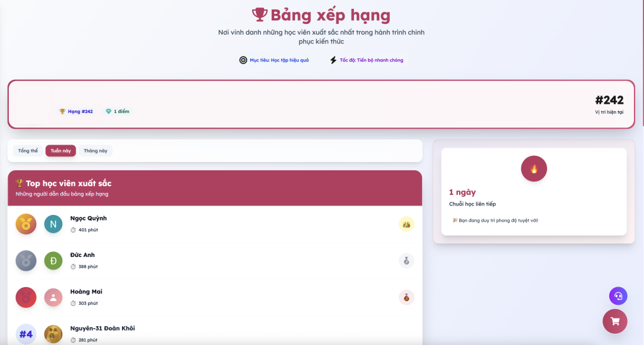
Task: Open Ngọc Quỳnh's profile name
Action: pos(89,218)
